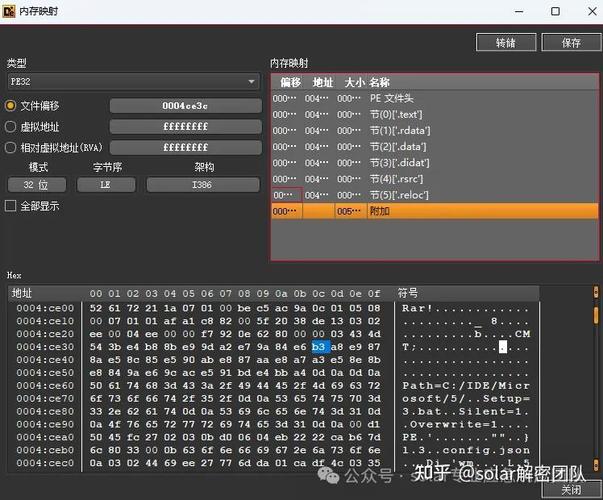
Task: Click the 转储 (dump) button
Action: click(x=506, y=43)
